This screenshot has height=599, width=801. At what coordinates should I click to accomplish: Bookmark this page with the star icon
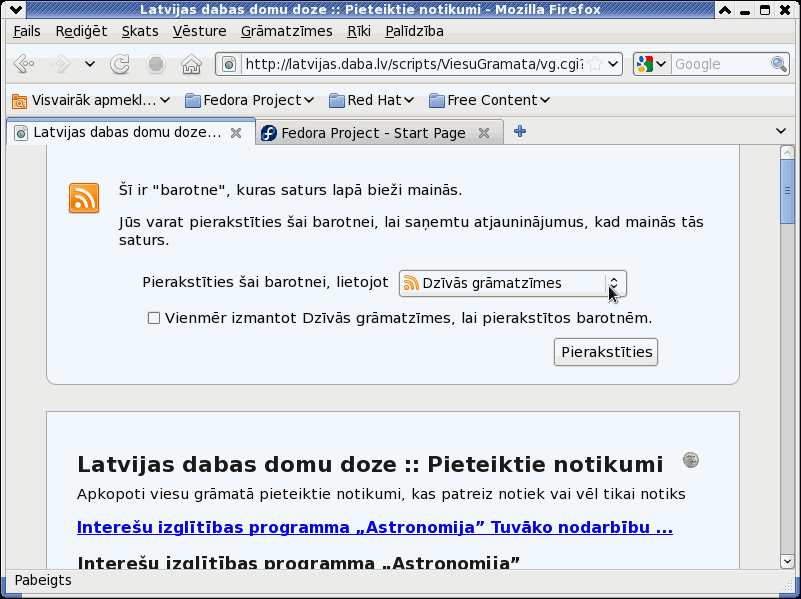pos(594,64)
